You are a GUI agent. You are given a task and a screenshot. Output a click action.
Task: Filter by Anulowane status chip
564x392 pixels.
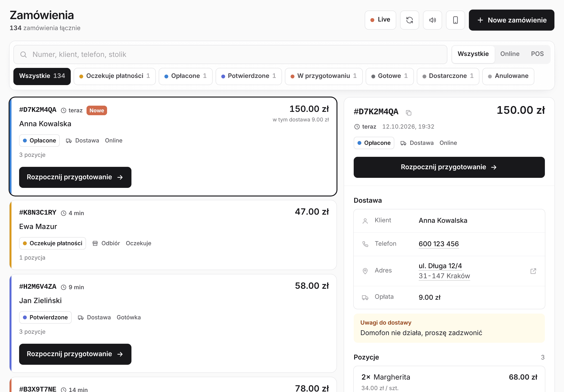click(x=508, y=76)
